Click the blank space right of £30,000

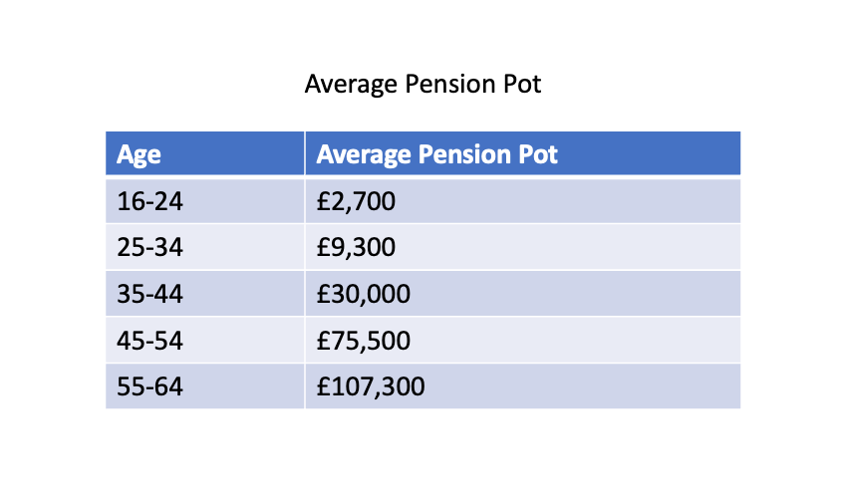(576, 294)
